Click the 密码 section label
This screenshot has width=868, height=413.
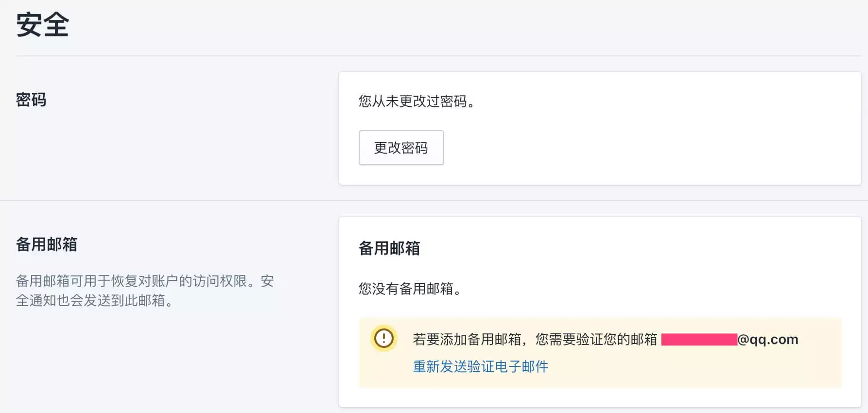tap(31, 100)
